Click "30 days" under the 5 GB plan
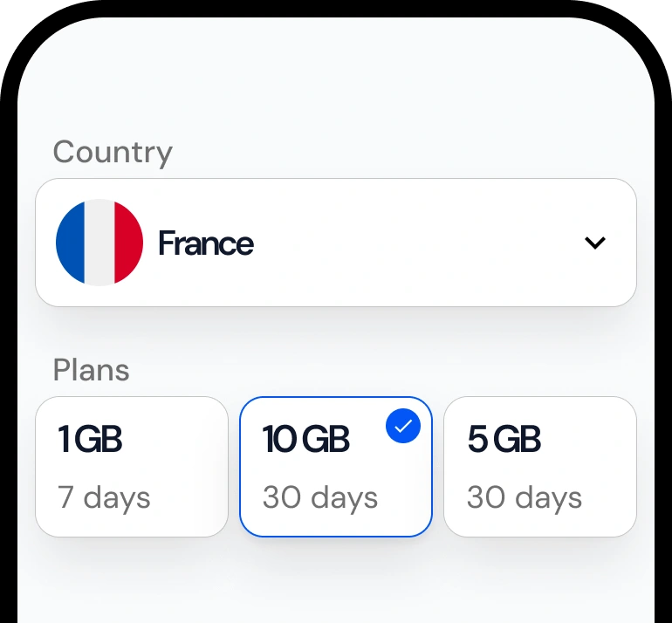 [525, 497]
